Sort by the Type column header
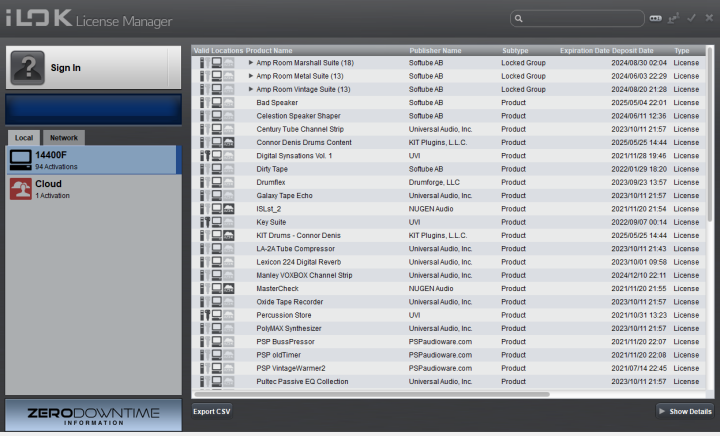This screenshot has width=720, height=436. (x=681, y=50)
